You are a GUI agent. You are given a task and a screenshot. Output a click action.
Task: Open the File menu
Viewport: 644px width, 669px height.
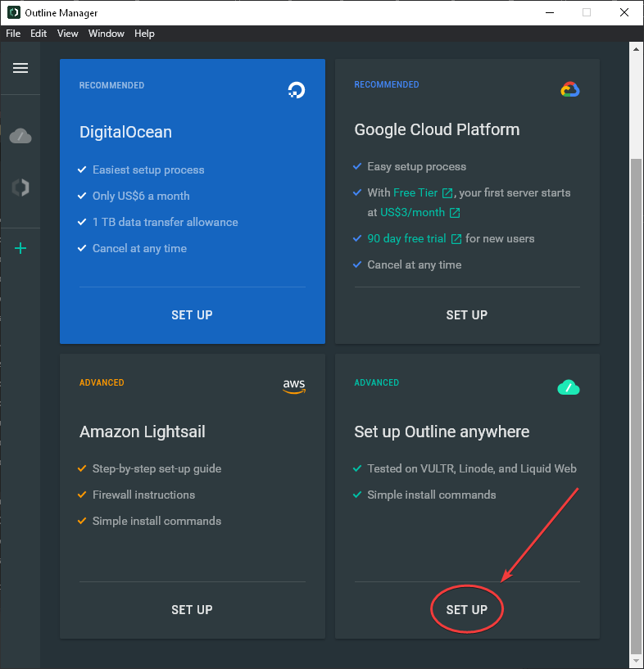click(13, 34)
